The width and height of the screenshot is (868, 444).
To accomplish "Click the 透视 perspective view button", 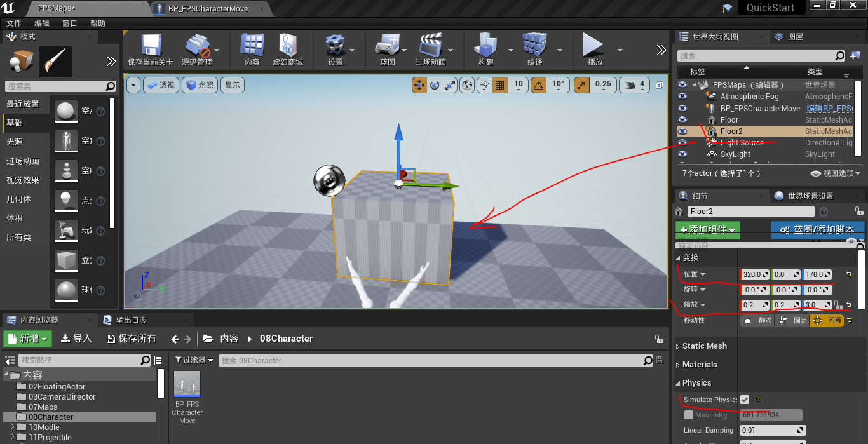I will (161, 85).
